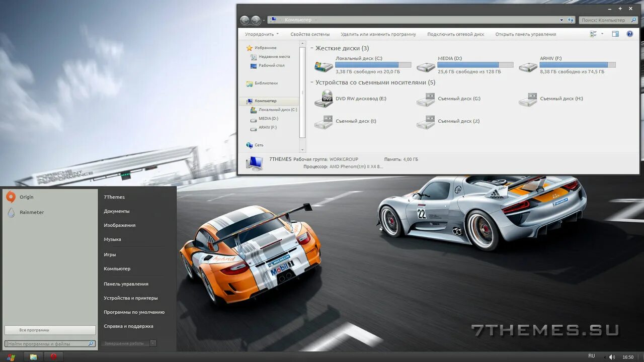This screenshot has height=362, width=644.
Task: Select Desktop (Рабочий стол) in sidebar
Action: point(267,65)
